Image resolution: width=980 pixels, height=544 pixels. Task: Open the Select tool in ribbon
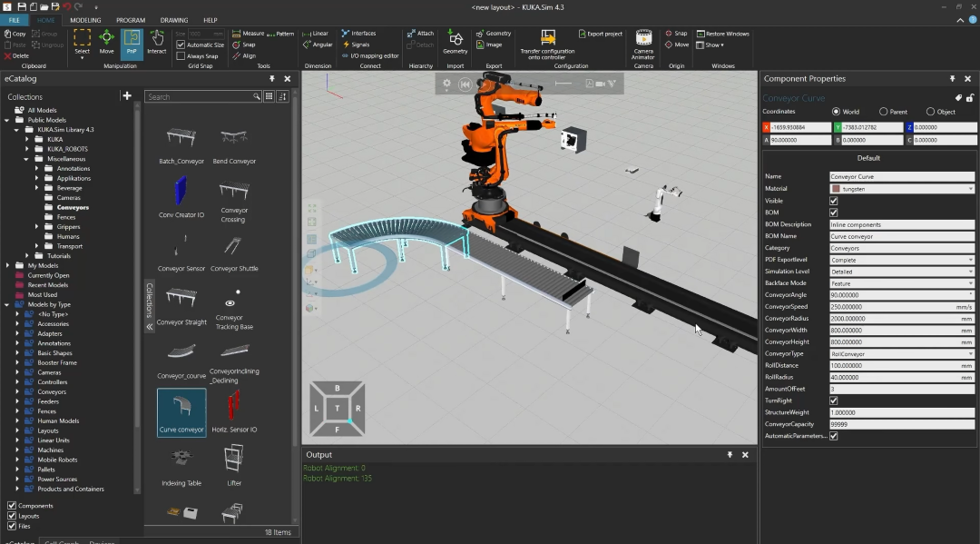click(82, 42)
